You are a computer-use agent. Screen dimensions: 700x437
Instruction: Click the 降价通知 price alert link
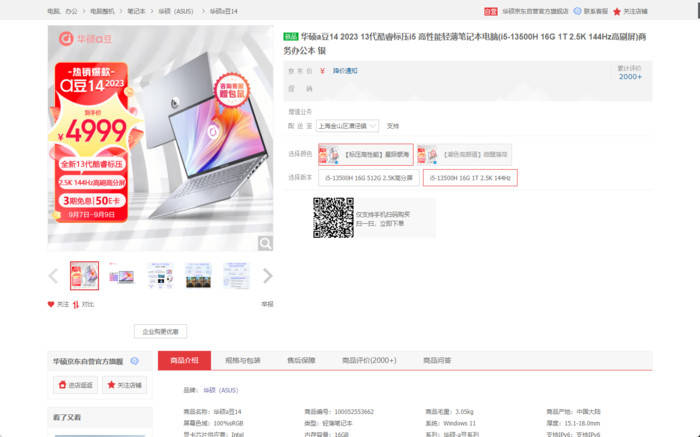tap(345, 71)
